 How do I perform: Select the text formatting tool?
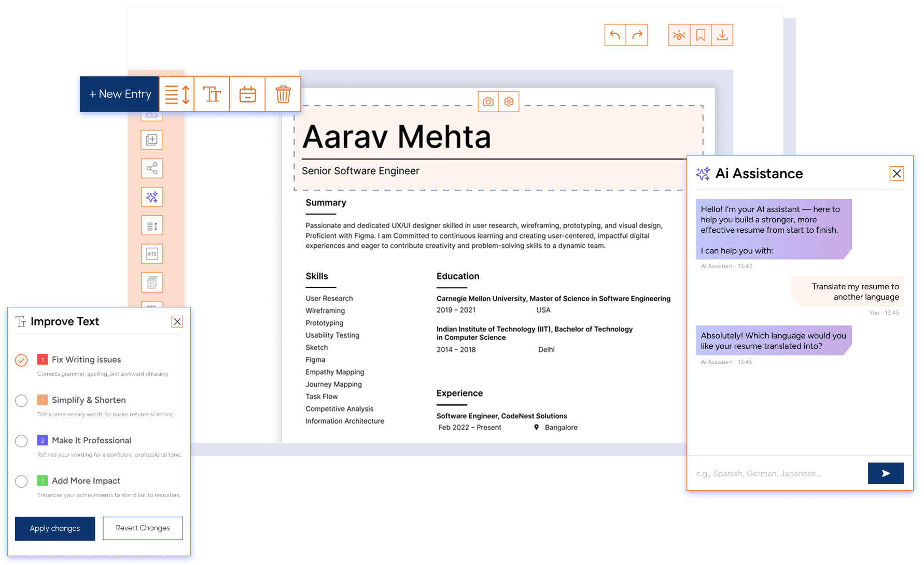click(212, 94)
